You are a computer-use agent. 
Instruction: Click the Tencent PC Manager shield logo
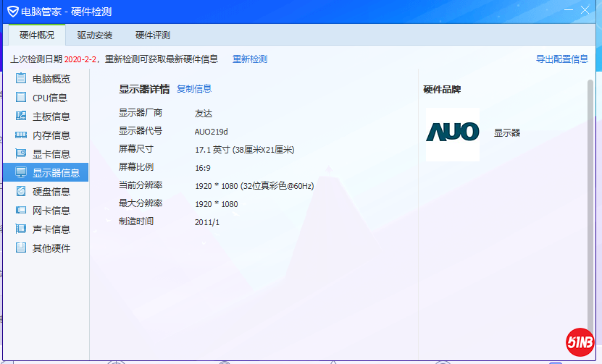[x=12, y=12]
